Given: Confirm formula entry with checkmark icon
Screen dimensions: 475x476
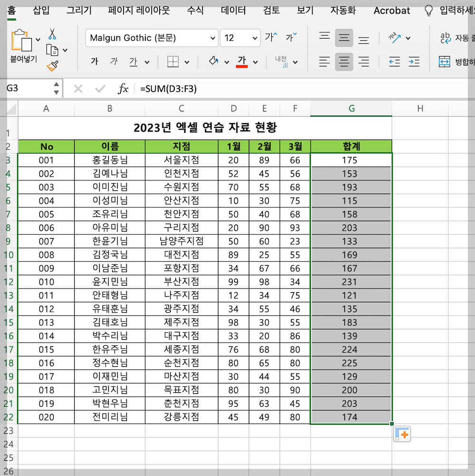Looking at the screenshot, I should tap(100, 89).
